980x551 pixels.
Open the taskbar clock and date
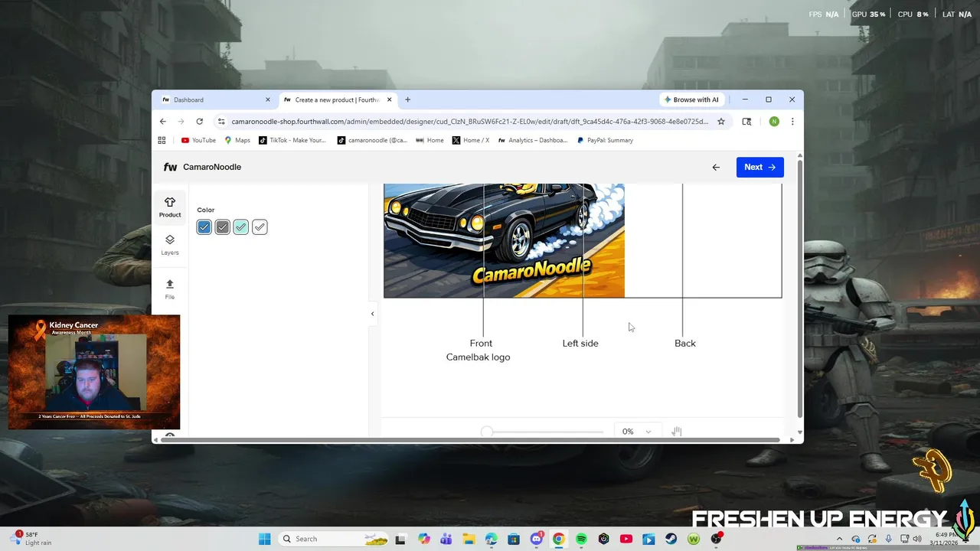point(945,539)
